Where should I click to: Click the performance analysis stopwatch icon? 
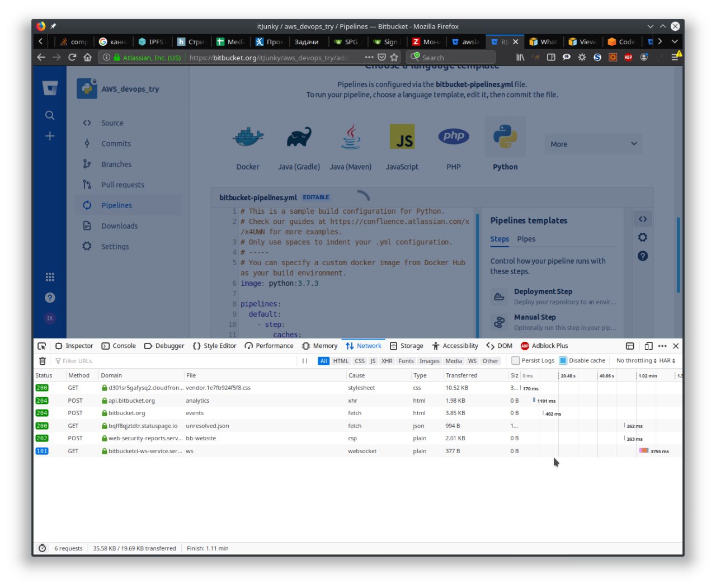(x=42, y=548)
